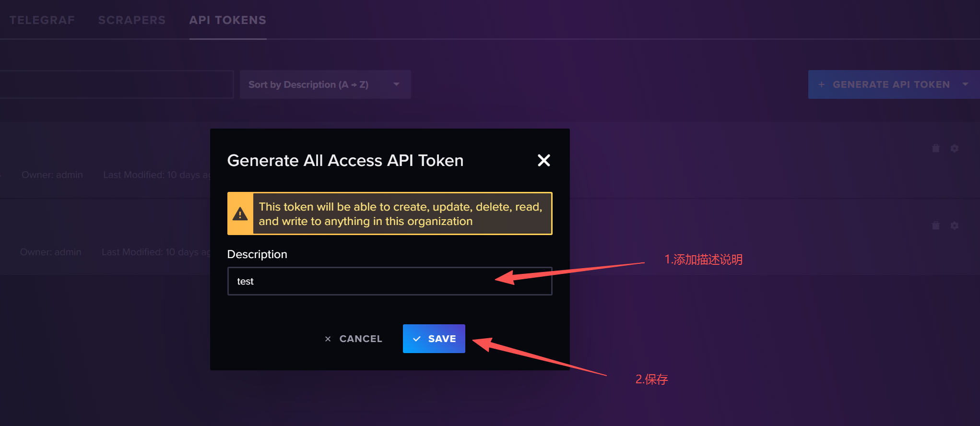Select the API Tokens tab
This screenshot has width=980, height=426.
tap(227, 20)
